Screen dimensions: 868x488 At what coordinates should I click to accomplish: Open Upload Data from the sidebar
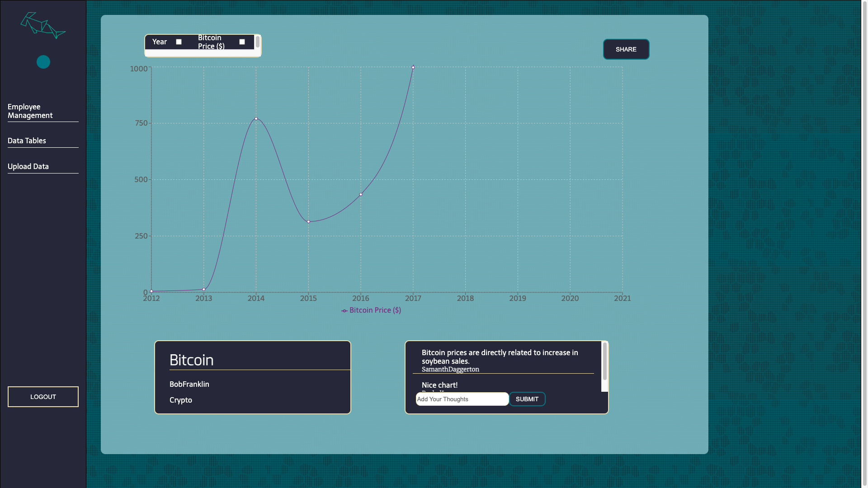tap(28, 166)
